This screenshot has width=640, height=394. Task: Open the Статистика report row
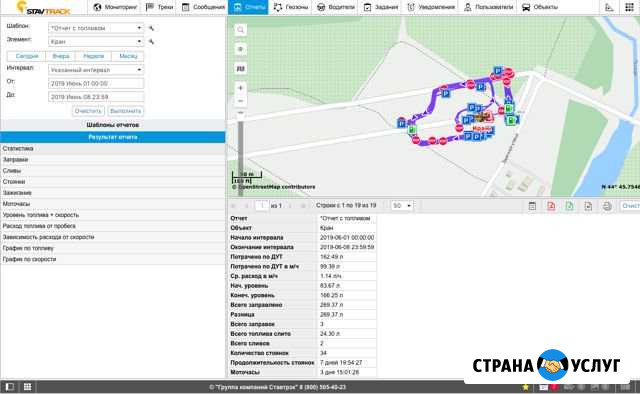(113, 149)
